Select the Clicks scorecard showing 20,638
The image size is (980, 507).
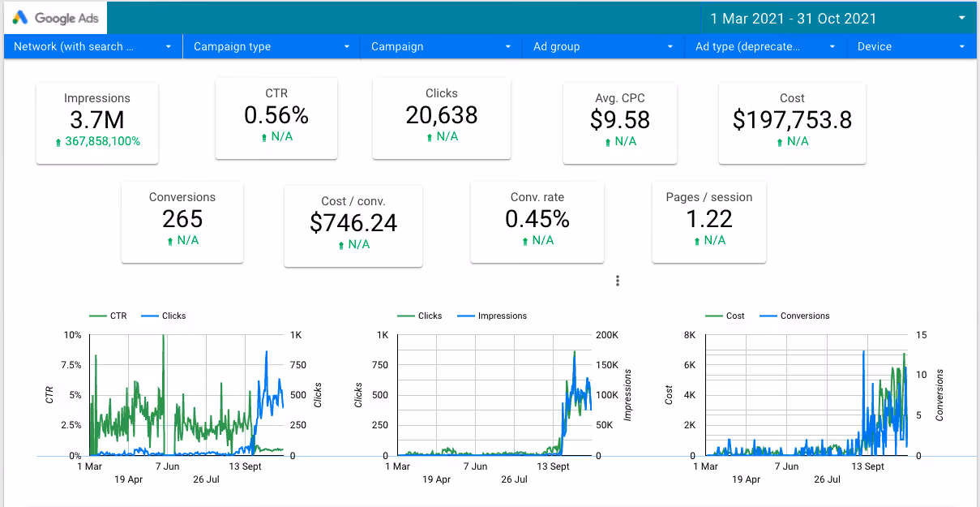(442, 118)
